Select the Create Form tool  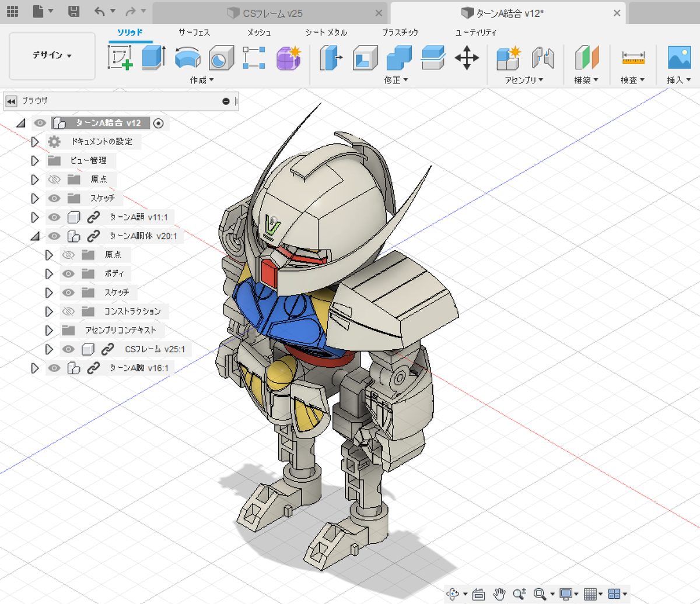click(288, 58)
